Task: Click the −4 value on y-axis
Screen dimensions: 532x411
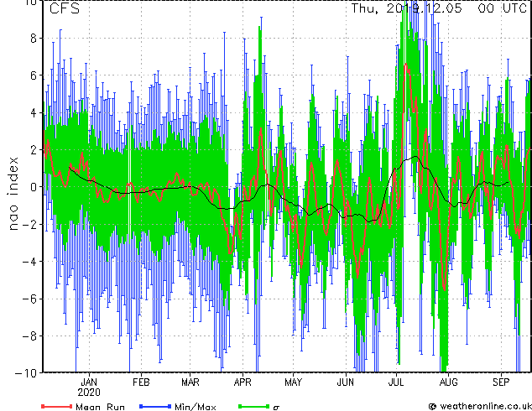Action: point(29,262)
